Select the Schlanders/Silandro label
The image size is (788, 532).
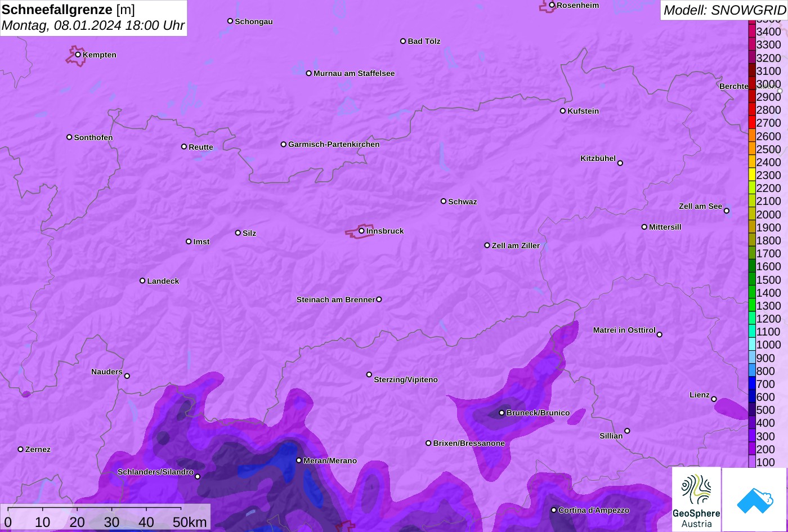(x=155, y=472)
